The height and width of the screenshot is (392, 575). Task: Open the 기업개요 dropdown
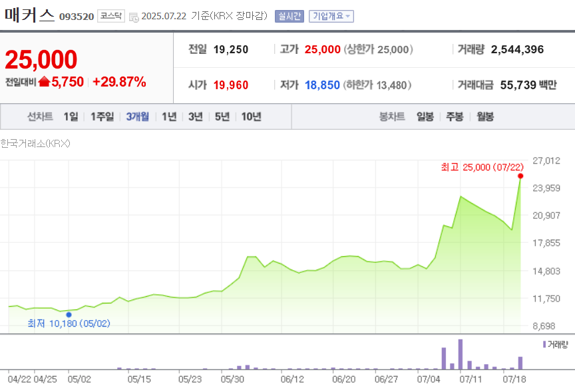click(331, 16)
